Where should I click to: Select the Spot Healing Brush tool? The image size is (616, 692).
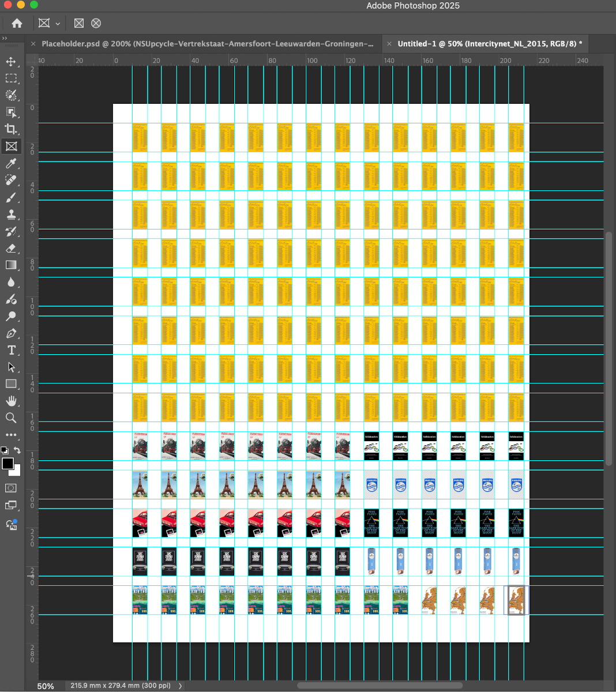tap(11, 180)
